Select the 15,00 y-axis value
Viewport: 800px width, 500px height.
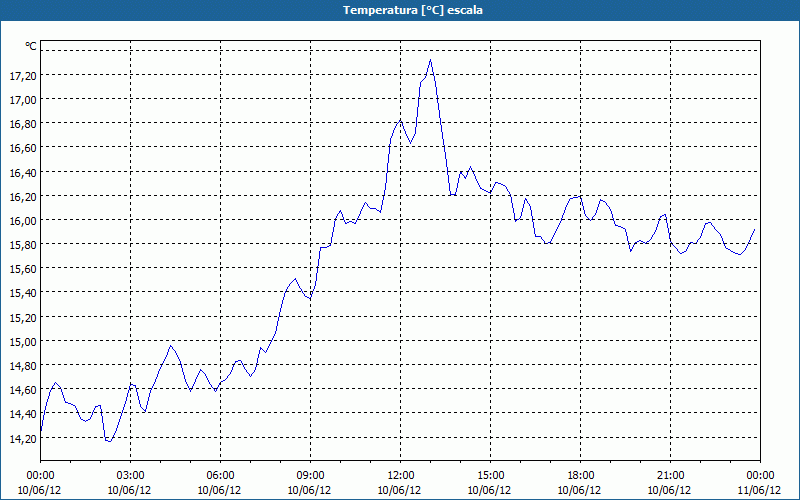point(23,341)
